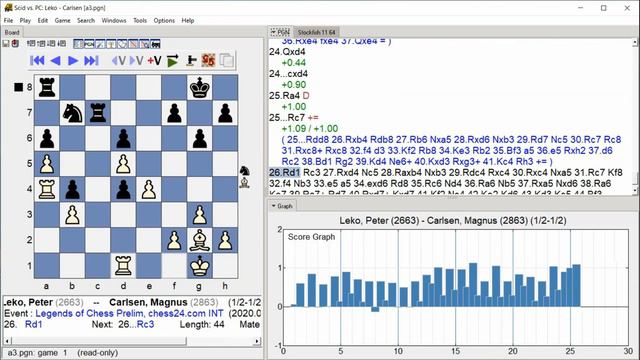
Task: Click move 25...Rc7 in PGN
Action: tap(287, 118)
